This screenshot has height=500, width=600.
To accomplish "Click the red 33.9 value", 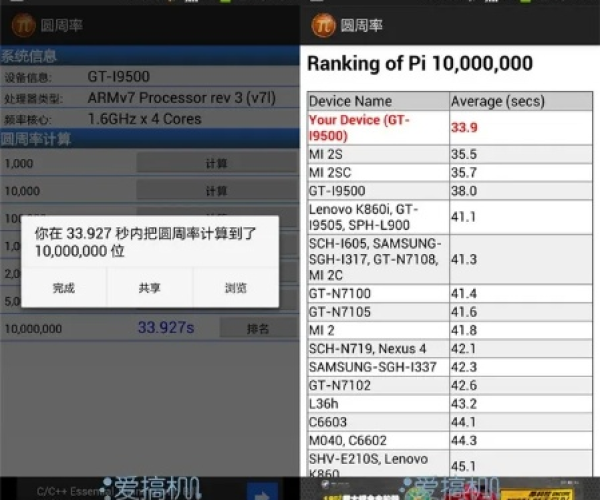I will point(464,127).
